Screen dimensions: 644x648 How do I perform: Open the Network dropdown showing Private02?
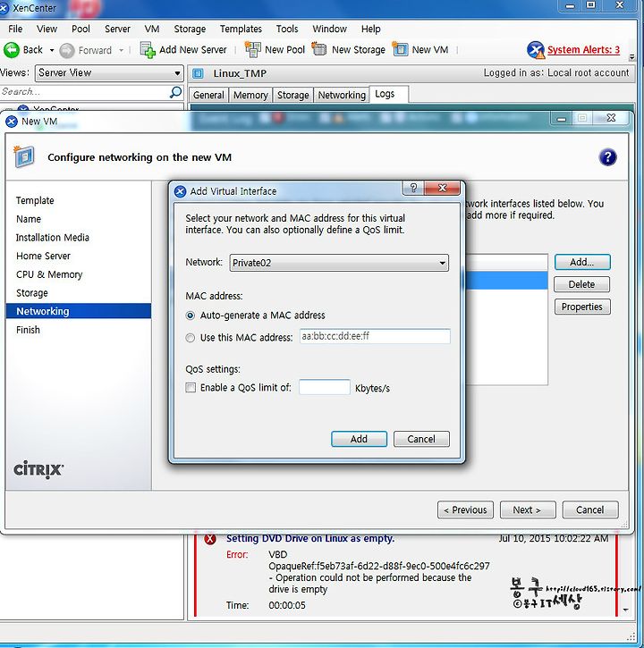coord(339,263)
